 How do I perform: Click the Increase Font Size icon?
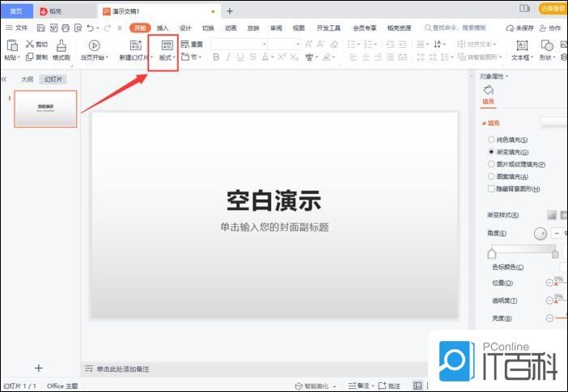coord(308,44)
